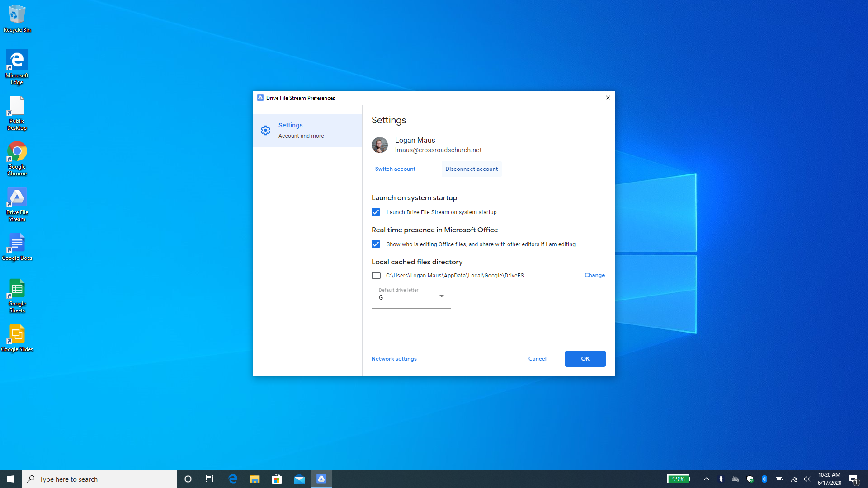
Task: Open Google Slides desktop shortcut
Action: (x=17, y=338)
